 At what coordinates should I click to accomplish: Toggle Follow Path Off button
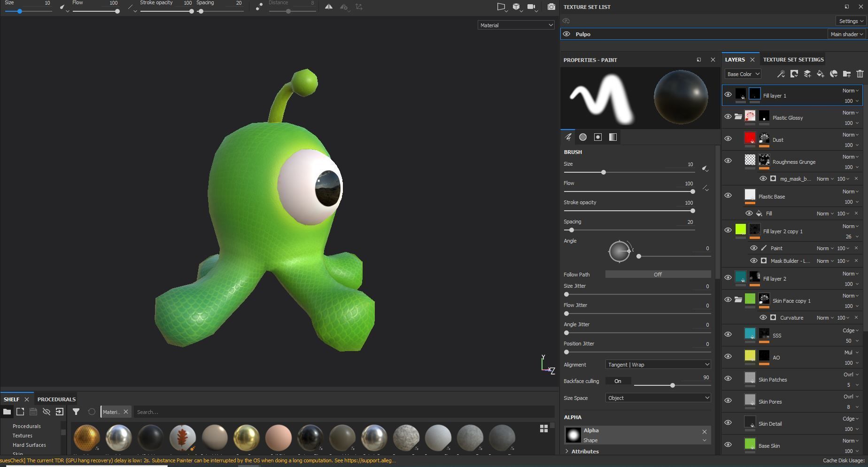[x=658, y=275]
